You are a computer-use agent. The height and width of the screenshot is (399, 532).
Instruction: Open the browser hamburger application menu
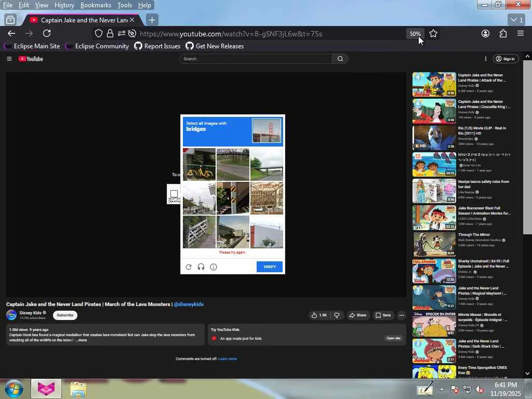tap(520, 33)
